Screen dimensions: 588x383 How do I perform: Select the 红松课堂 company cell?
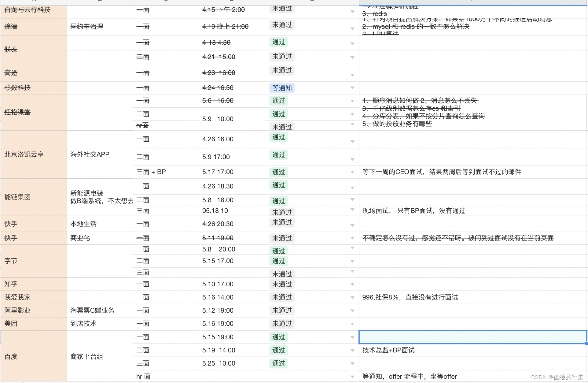click(34, 112)
